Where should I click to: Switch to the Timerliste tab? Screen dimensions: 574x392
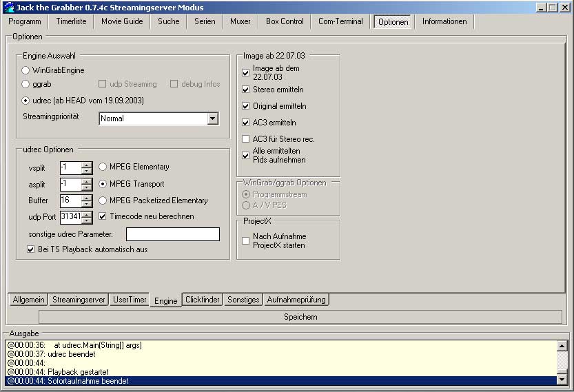pyautogui.click(x=72, y=21)
